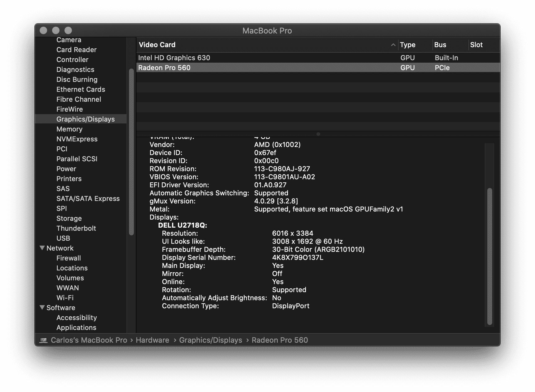Click the laptop icon in the path bar
The image size is (535, 392).
coord(43,340)
